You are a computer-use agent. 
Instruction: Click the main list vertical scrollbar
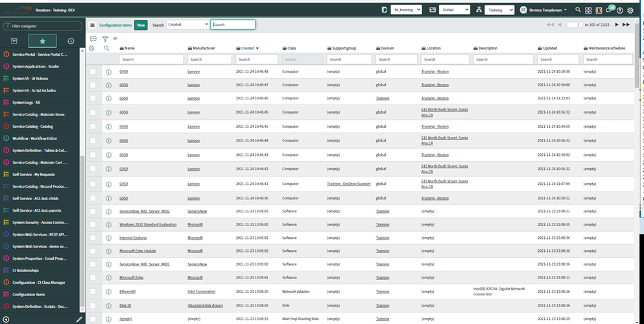tap(637, 55)
